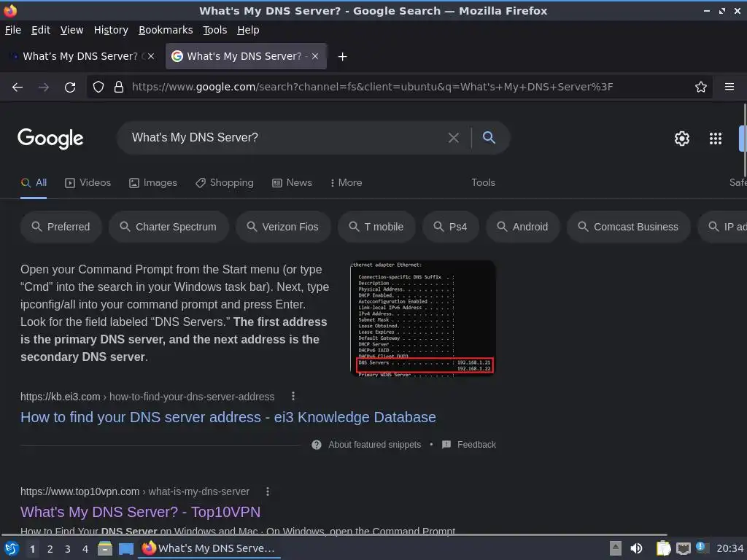The height and width of the screenshot is (560, 747).
Task: Open the View menu
Action: click(72, 30)
